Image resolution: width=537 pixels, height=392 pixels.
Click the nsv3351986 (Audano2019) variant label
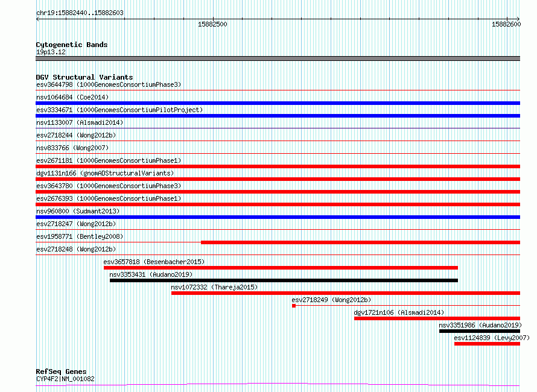click(x=480, y=325)
